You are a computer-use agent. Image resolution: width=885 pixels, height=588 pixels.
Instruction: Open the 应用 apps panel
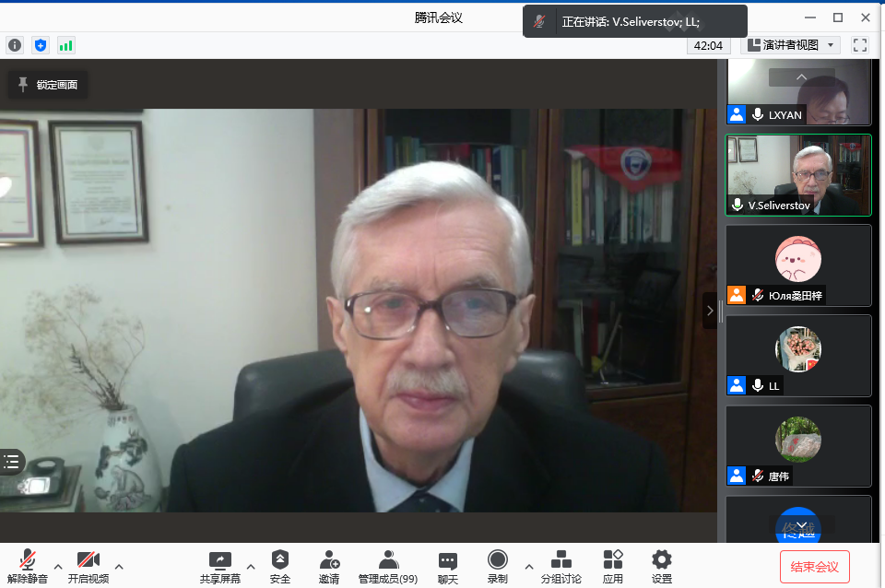point(613,565)
